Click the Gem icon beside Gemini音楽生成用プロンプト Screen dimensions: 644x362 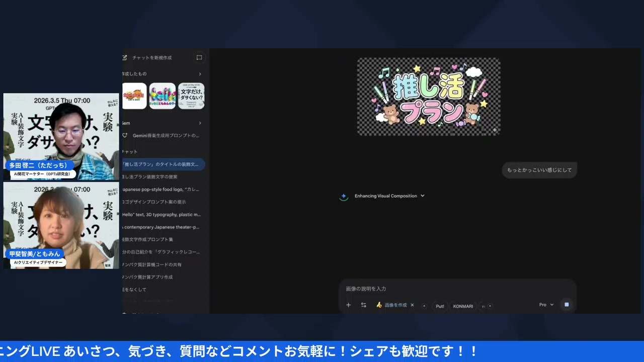coord(123,135)
